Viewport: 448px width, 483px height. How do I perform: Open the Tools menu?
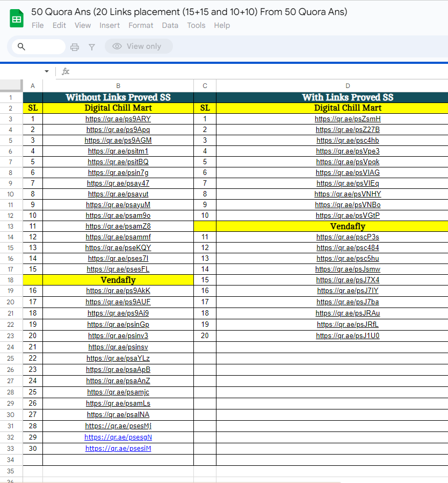pos(196,25)
